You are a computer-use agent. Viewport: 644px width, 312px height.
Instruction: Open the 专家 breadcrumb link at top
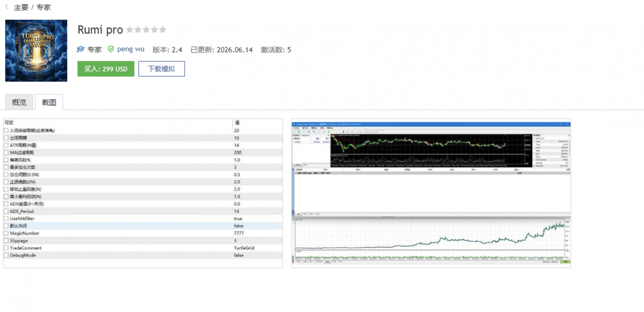[x=44, y=8]
